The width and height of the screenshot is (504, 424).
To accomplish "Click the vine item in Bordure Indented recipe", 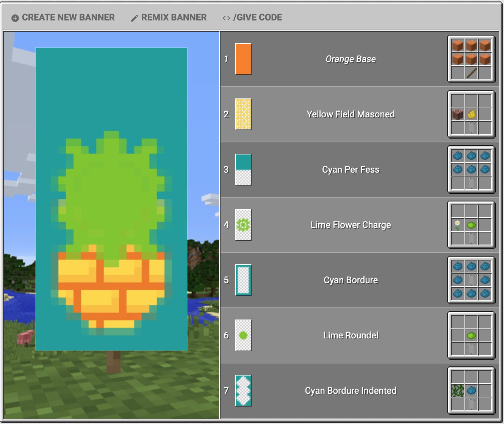I will click(458, 391).
